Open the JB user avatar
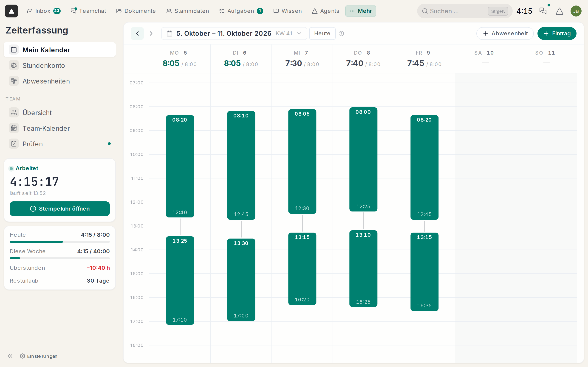 coord(576,11)
